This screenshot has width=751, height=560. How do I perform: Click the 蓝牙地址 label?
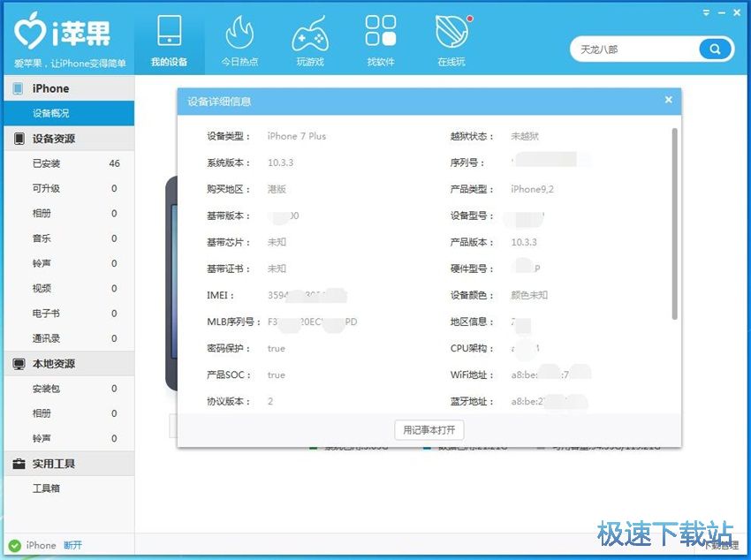(472, 402)
